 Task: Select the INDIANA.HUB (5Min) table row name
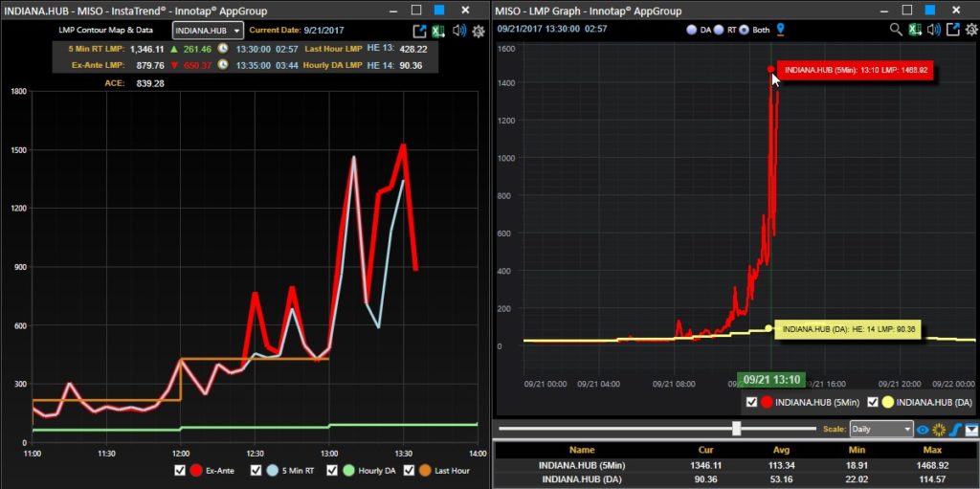[582, 465]
